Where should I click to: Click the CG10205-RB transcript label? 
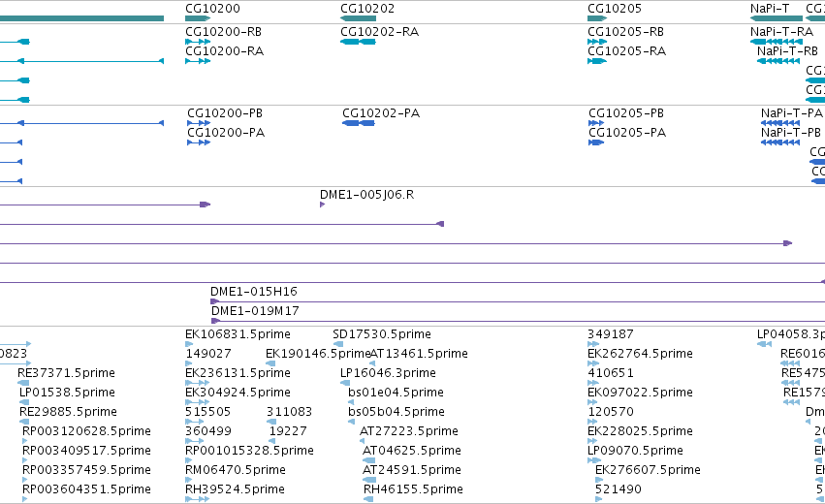tap(625, 32)
